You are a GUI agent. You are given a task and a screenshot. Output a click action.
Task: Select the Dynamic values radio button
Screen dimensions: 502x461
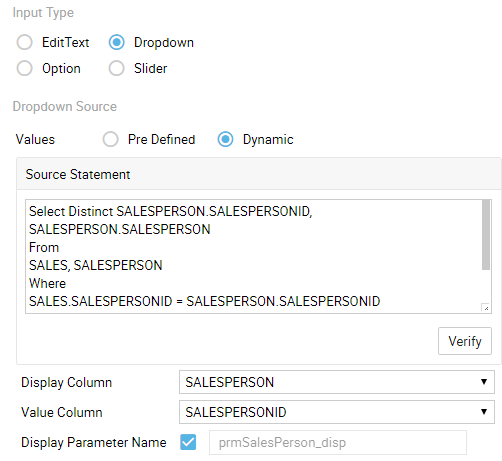[225, 139]
